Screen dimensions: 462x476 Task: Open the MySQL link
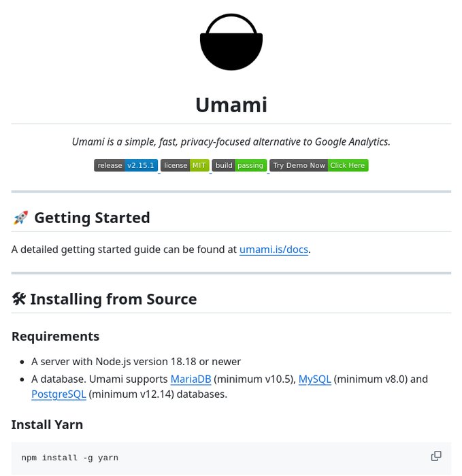pyautogui.click(x=314, y=379)
